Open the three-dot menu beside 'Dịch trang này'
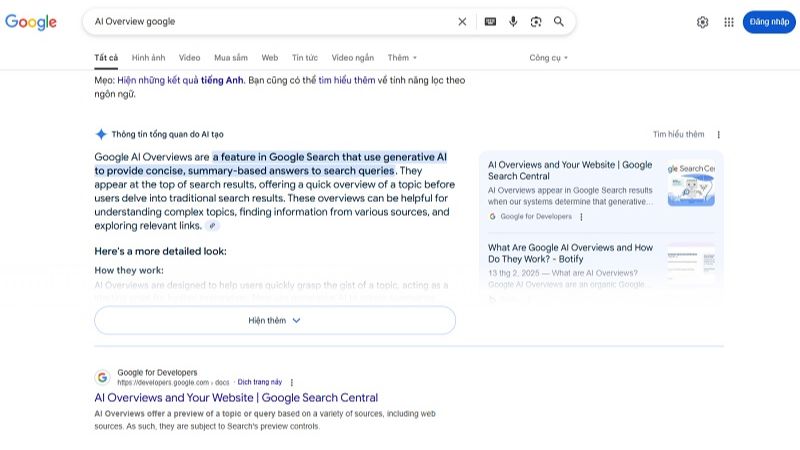Viewport: 800px width, 450px height. [x=292, y=382]
